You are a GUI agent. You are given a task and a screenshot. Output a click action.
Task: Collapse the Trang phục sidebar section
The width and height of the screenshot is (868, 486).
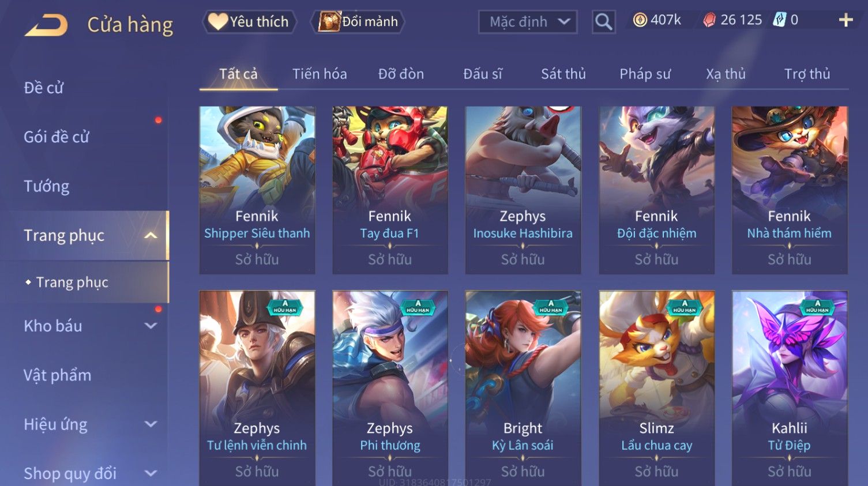click(151, 235)
